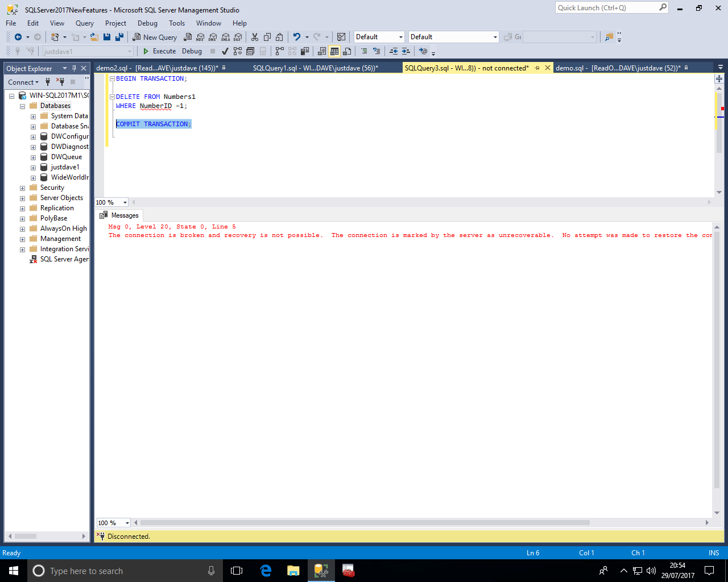Collapse the Databases tree node
The image size is (728, 582).
[x=22, y=106]
